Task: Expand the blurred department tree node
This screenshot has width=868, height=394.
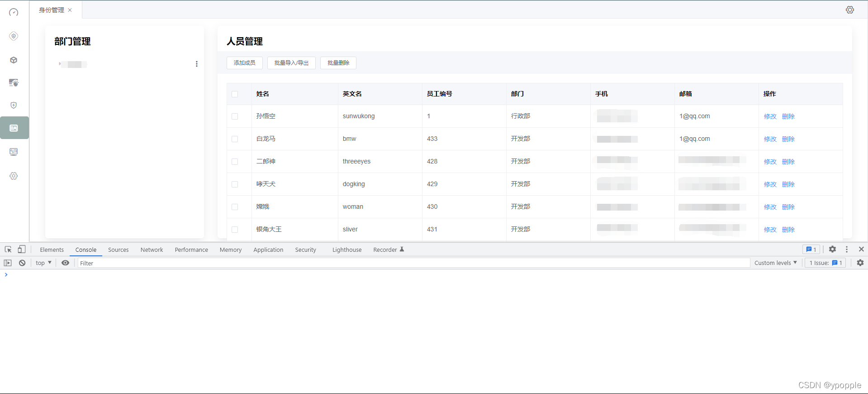Action: (x=60, y=64)
